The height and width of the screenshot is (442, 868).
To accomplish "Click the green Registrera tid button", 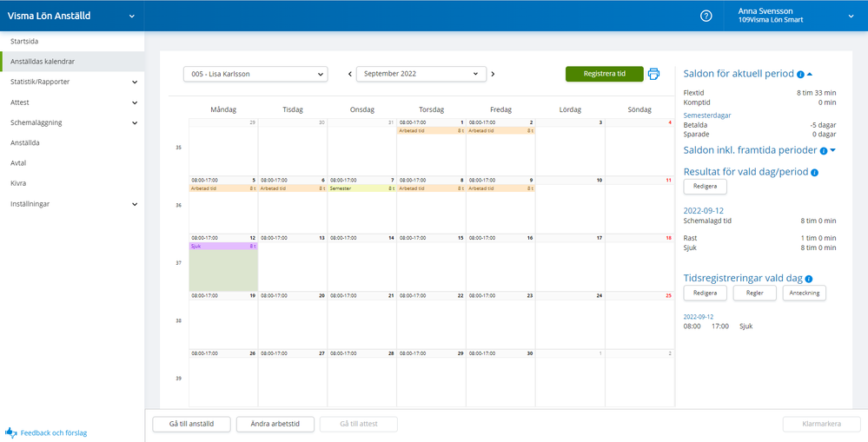I will pyautogui.click(x=604, y=74).
